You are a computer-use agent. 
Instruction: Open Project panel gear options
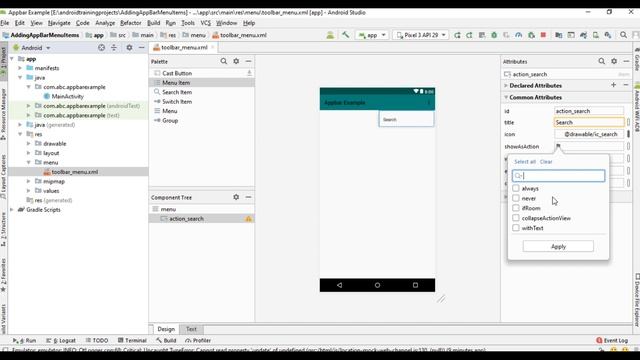point(129,48)
